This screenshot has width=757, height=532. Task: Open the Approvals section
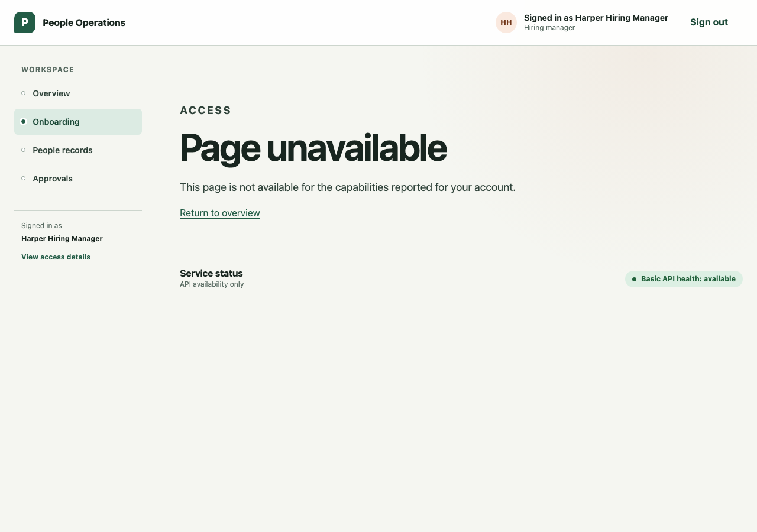tap(78, 179)
